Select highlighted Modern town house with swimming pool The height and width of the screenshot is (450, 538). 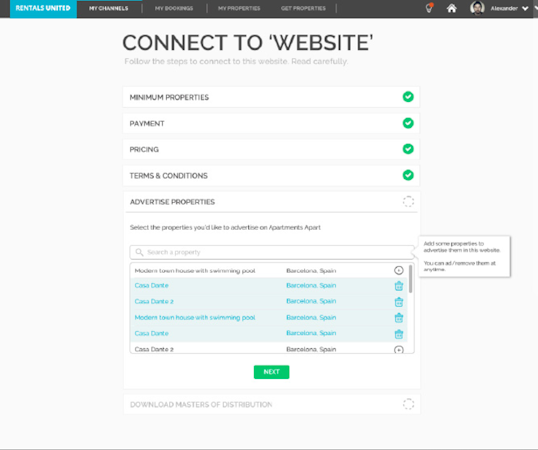pyautogui.click(x=195, y=318)
